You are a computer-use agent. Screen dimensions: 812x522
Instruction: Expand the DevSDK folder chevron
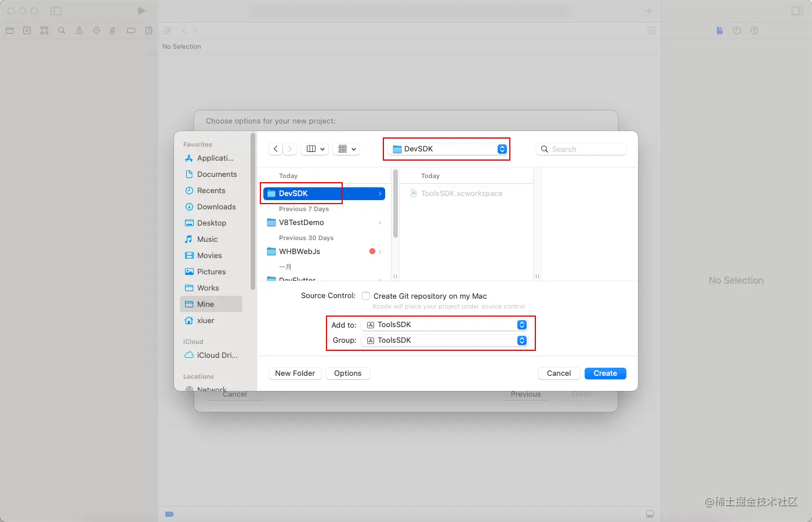click(x=380, y=194)
